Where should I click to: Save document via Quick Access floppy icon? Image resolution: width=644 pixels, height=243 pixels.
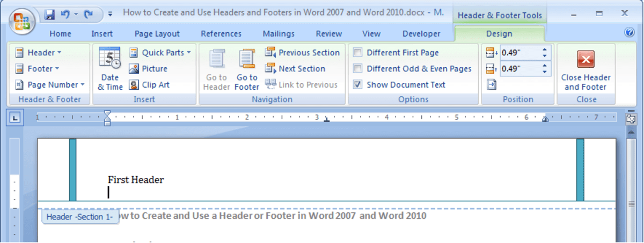[x=49, y=13]
